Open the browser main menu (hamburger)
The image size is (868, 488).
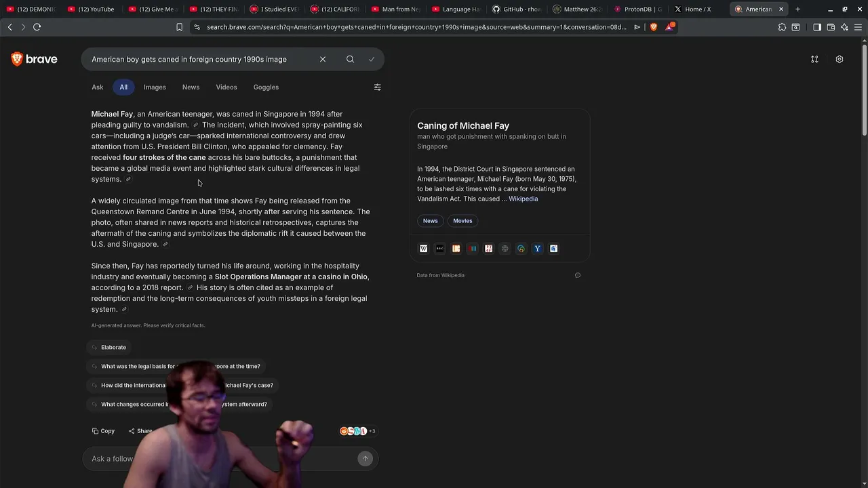858,27
